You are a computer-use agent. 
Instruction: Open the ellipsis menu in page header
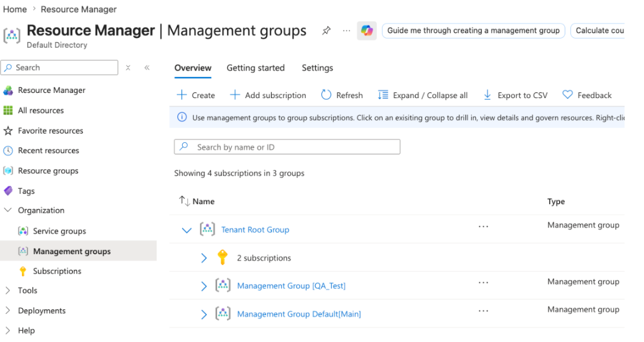click(x=346, y=31)
